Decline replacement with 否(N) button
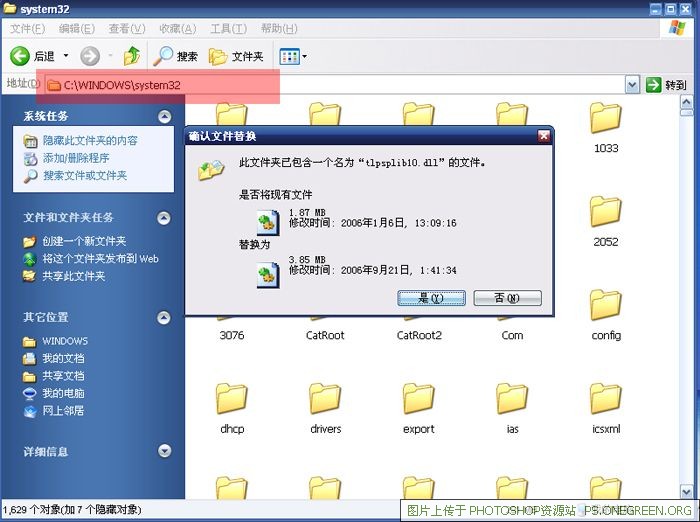This screenshot has width=700, height=522. 508,298
